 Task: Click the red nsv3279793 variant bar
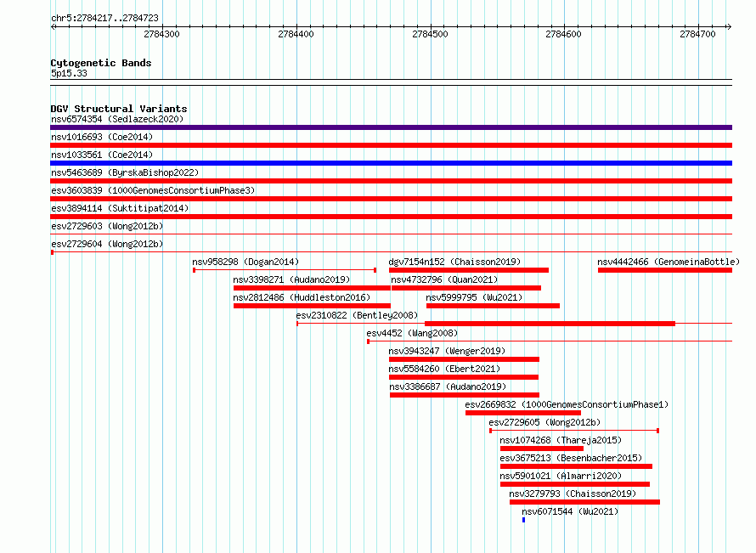(x=585, y=502)
